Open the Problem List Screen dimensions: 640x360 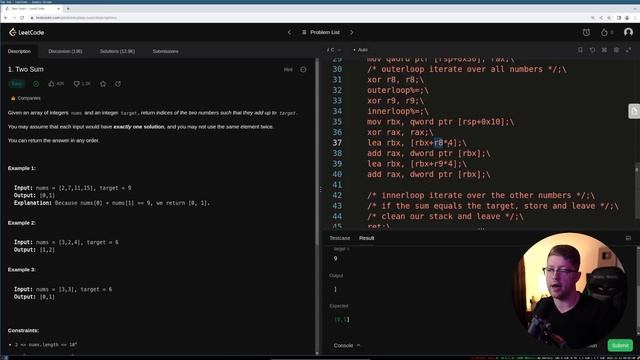point(321,32)
